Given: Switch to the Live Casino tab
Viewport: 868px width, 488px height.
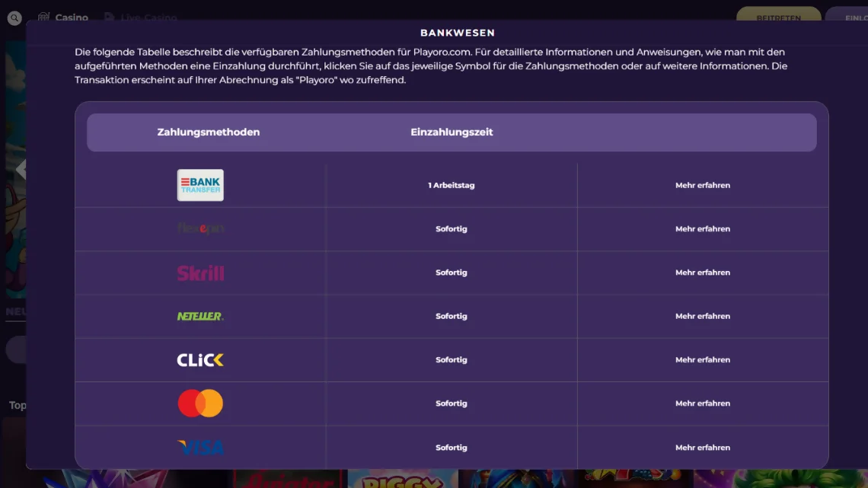Looking at the screenshot, I should (x=141, y=18).
